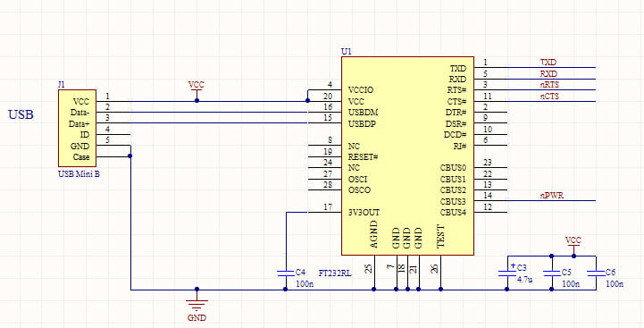644x328 pixels.
Task: Click the CBUS3 pin name
Action: (454, 201)
